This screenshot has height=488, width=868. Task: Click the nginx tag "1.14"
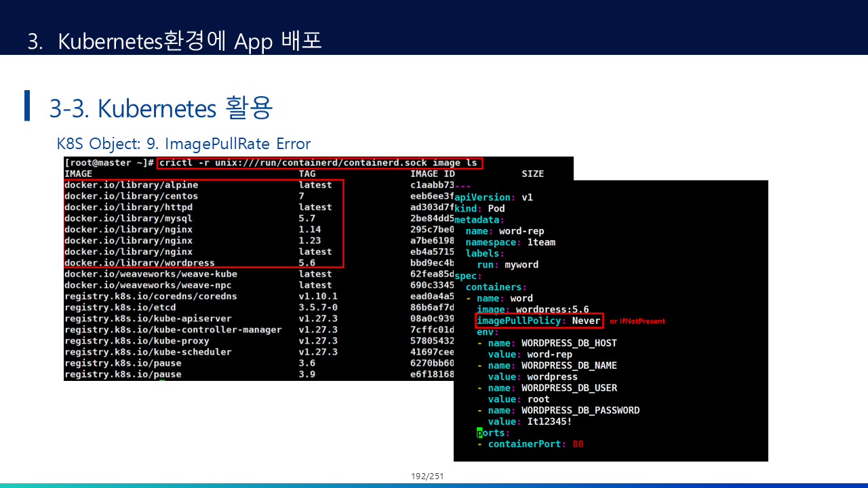(310, 230)
